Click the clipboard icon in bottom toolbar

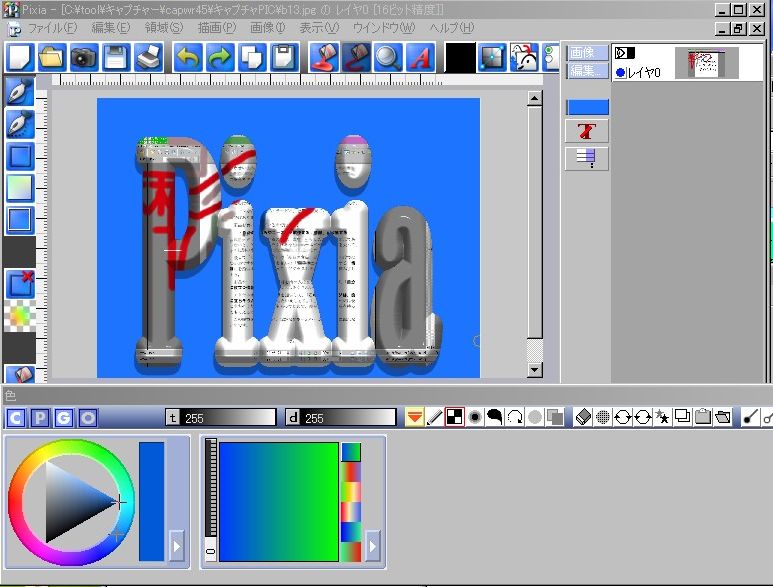[703, 417]
